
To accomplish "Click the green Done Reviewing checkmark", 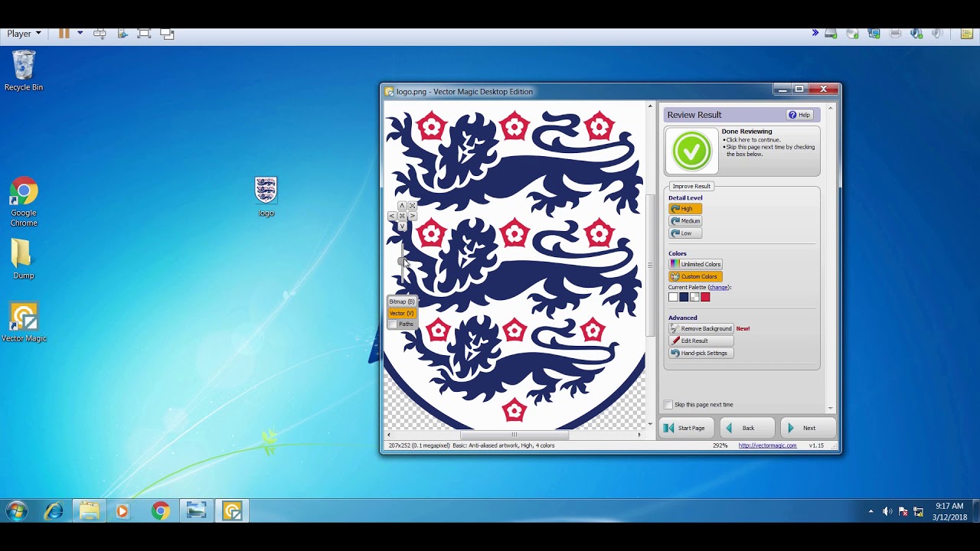I will pyautogui.click(x=691, y=151).
